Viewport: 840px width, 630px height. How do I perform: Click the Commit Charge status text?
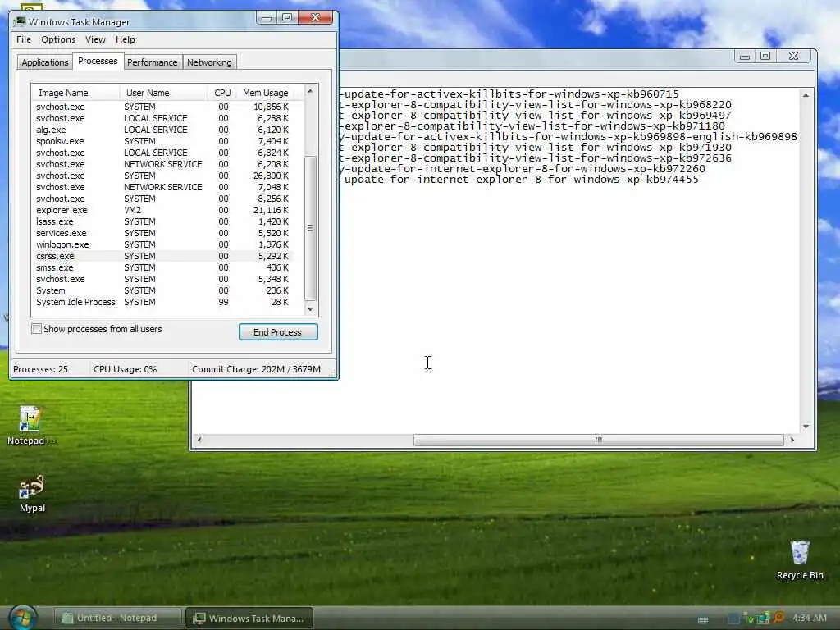(x=256, y=369)
